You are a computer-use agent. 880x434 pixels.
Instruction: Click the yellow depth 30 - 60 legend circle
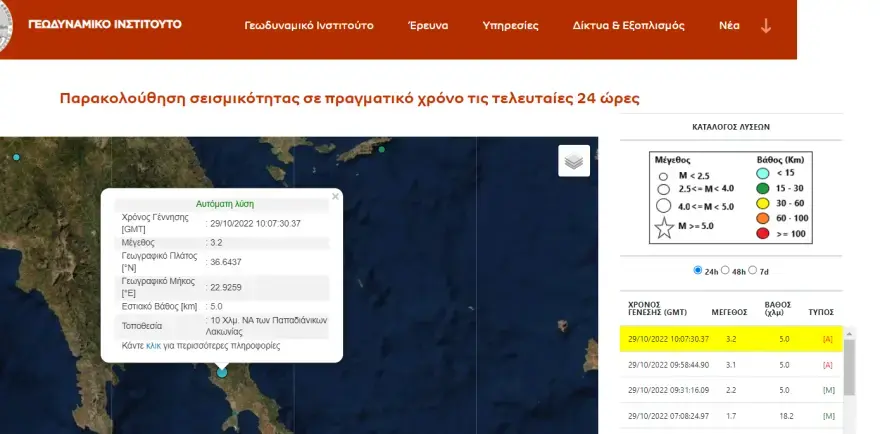pos(763,203)
